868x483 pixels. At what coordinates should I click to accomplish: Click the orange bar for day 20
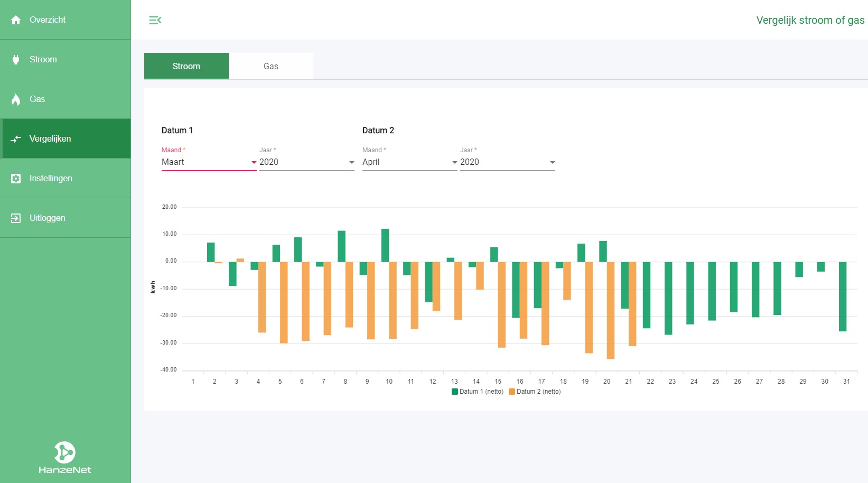[x=611, y=310]
